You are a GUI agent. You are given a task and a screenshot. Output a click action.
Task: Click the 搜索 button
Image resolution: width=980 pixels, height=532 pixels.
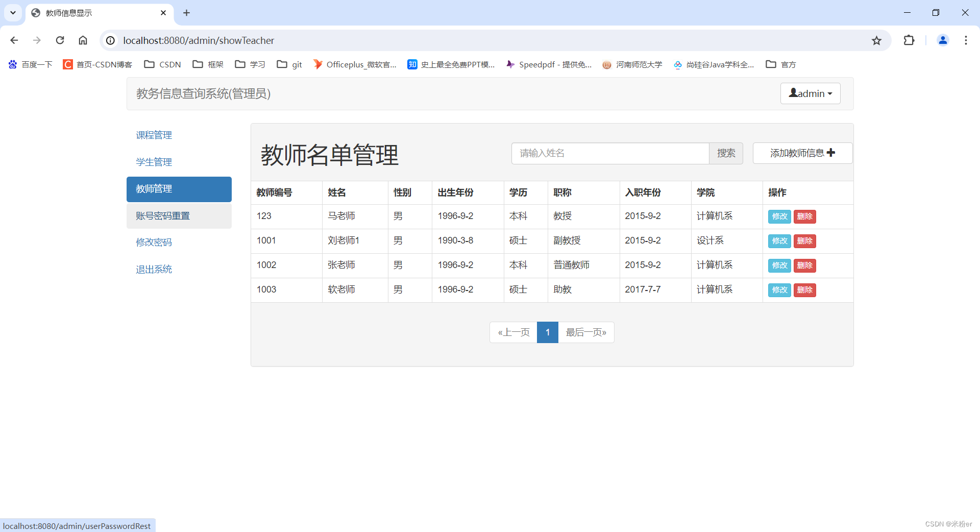point(726,153)
